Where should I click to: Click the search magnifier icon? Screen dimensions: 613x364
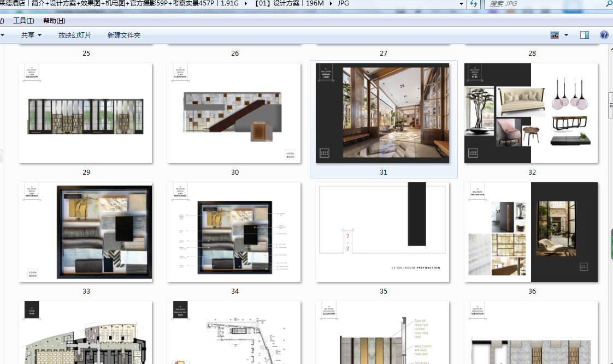pyautogui.click(x=609, y=3)
